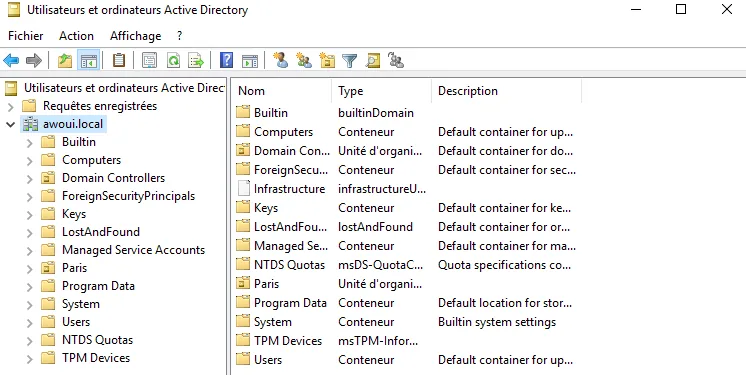Expand Managed Service Accounts tree node
Image resolution: width=746 pixels, height=375 pixels.
[x=29, y=250]
